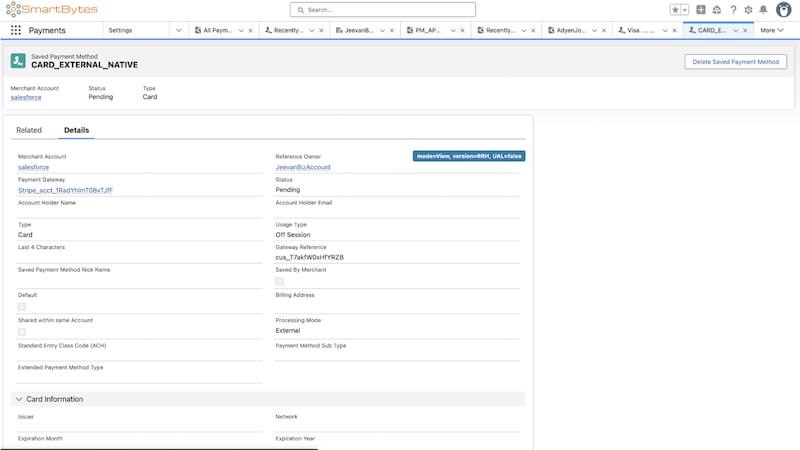Viewport: 800px width, 450px height.
Task: Click Delete Saved Payment Method button
Action: coord(735,62)
